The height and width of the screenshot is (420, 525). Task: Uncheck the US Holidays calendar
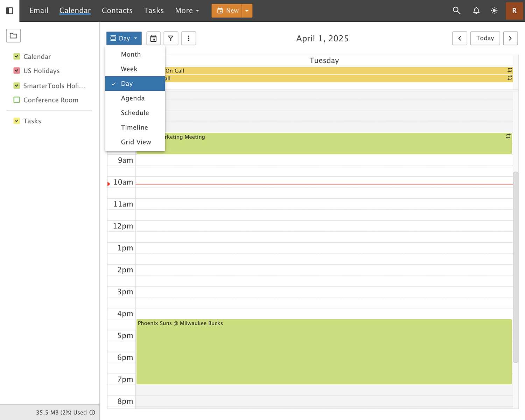click(16, 71)
